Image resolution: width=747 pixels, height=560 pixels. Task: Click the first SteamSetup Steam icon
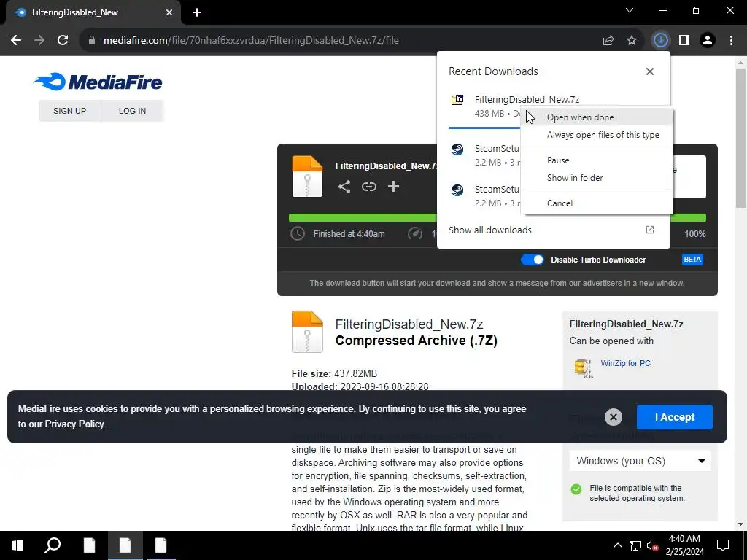(457, 149)
